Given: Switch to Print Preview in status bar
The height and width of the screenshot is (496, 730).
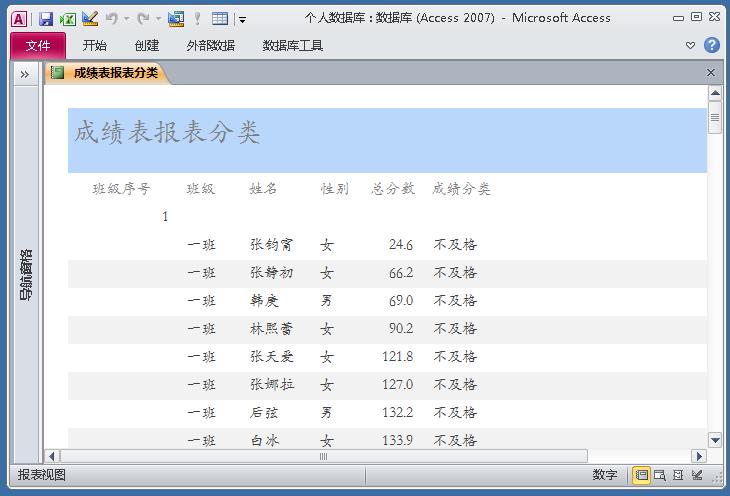Looking at the screenshot, I should [660, 476].
